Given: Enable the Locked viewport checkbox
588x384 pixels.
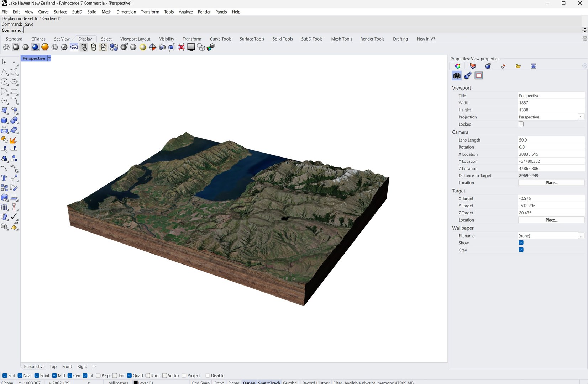Looking at the screenshot, I should [521, 124].
